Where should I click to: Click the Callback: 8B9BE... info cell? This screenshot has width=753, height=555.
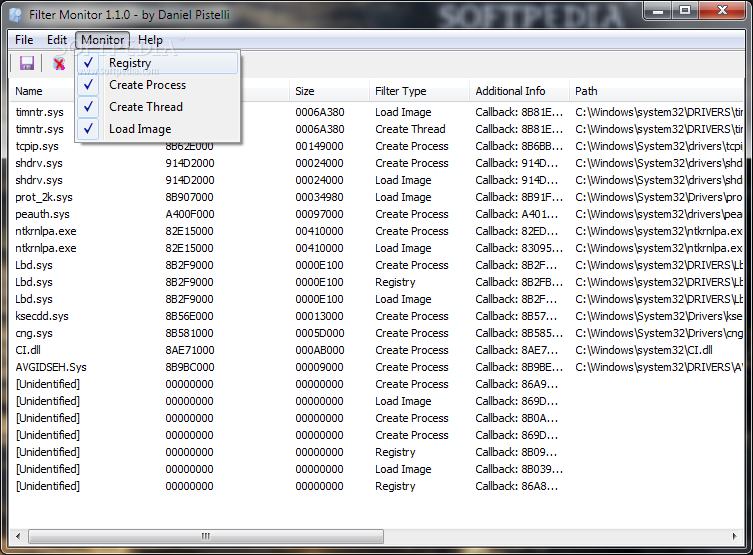pyautogui.click(x=519, y=367)
